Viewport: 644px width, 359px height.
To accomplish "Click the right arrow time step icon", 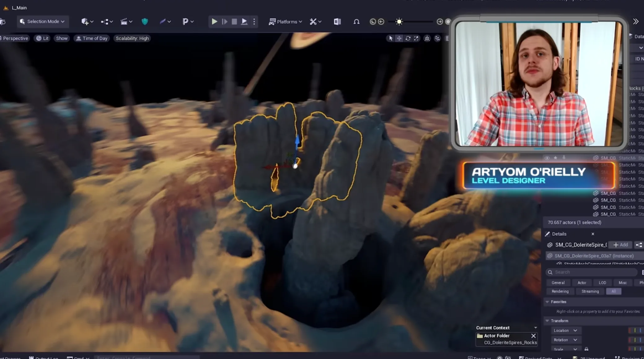I will pos(440,21).
